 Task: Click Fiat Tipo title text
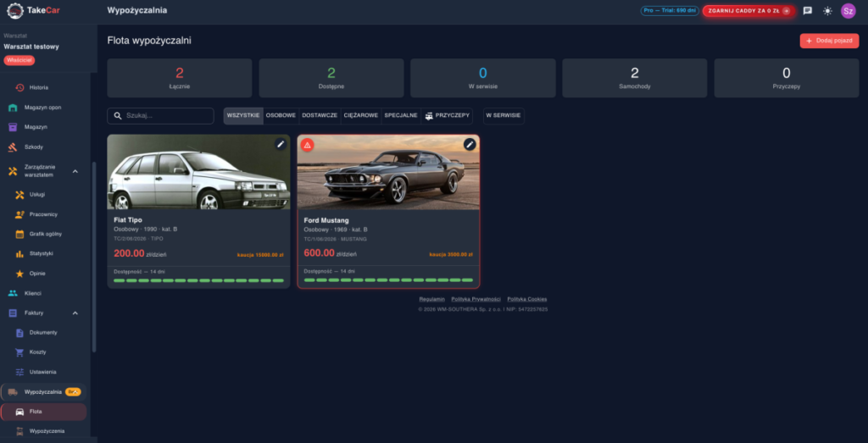coord(128,220)
